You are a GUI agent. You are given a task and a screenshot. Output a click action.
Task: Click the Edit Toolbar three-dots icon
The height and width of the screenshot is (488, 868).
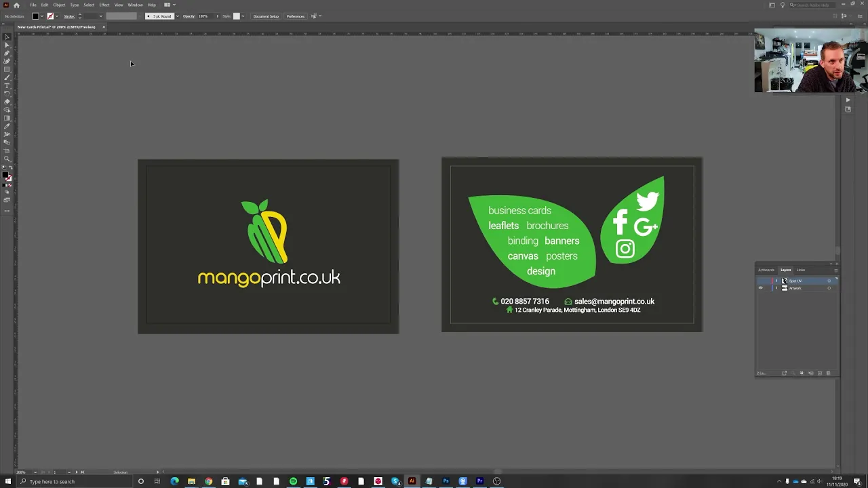[x=7, y=210]
